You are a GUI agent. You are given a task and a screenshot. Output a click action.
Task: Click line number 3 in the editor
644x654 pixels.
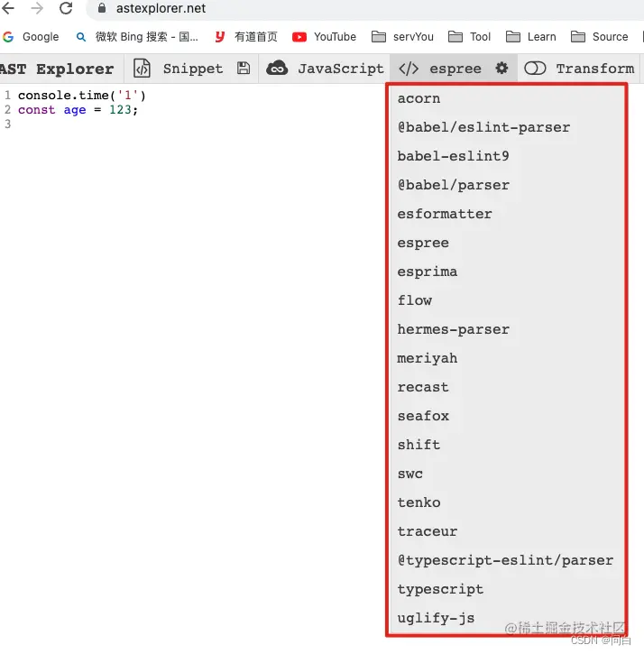[x=7, y=124]
